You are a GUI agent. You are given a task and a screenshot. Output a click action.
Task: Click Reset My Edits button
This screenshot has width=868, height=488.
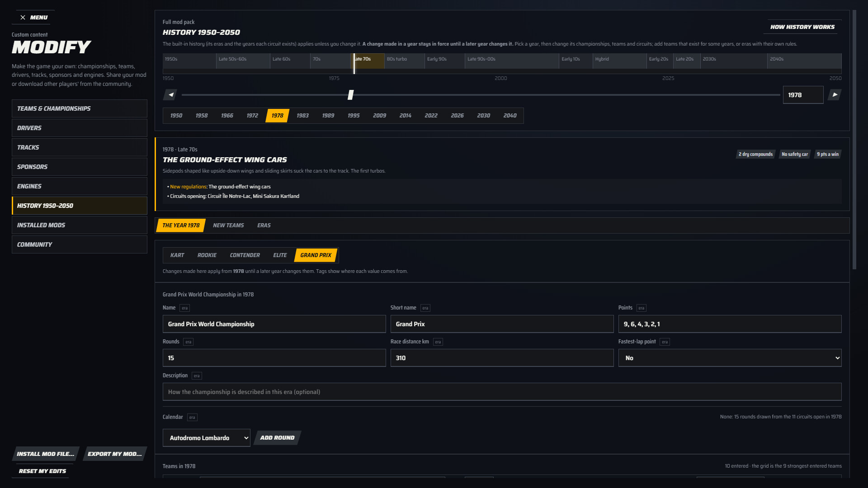click(42, 471)
